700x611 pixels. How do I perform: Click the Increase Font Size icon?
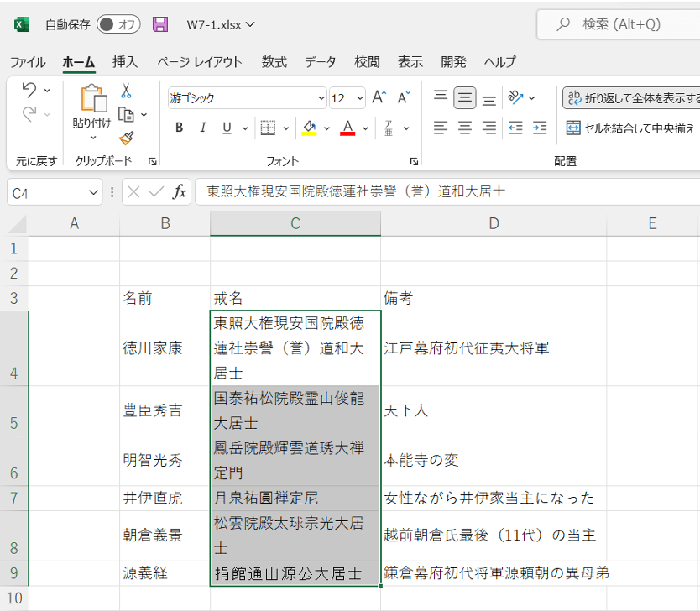click(x=379, y=97)
